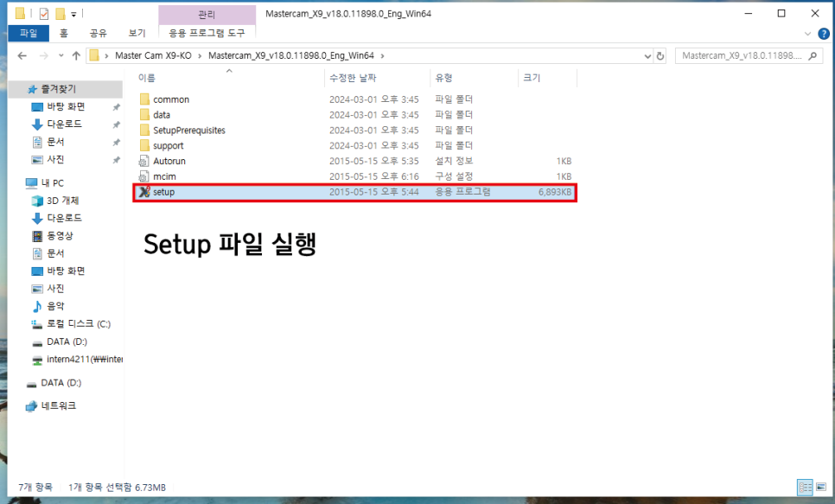Click the SetupPrerequisites file name
The image size is (835, 504).
click(x=189, y=130)
